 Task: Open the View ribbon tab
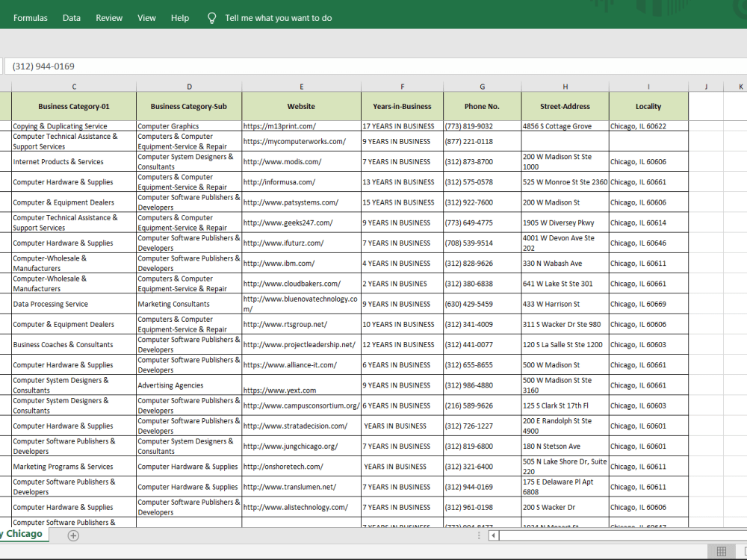pyautogui.click(x=146, y=18)
